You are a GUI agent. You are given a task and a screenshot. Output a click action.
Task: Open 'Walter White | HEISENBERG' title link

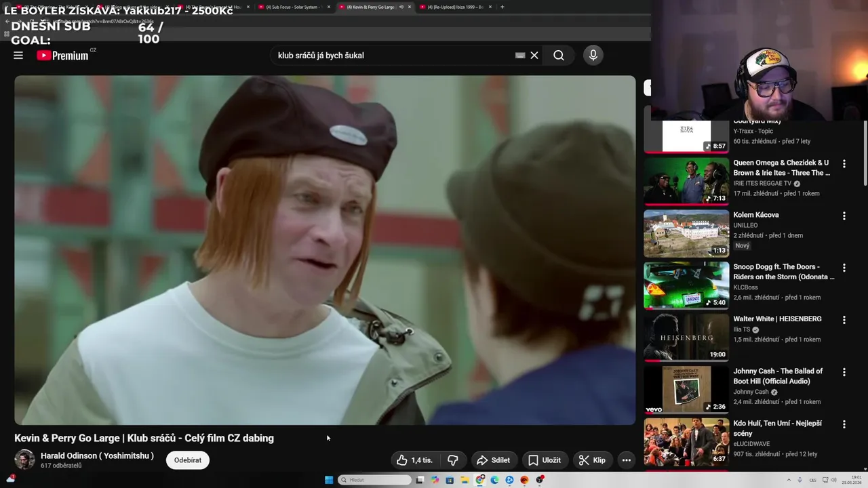click(777, 319)
